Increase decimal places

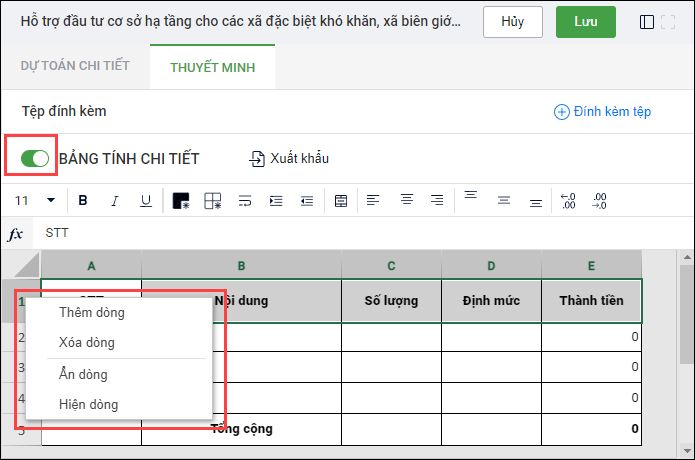pos(600,201)
